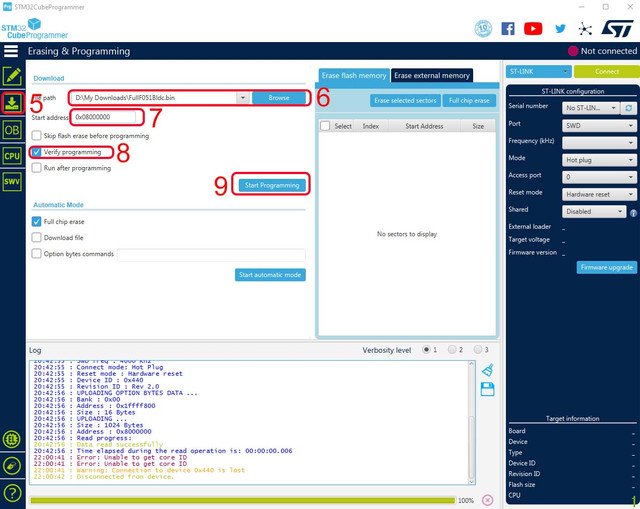The image size is (640, 509).
Task: Toggle Skip flash erase before programming
Action: pos(36,135)
